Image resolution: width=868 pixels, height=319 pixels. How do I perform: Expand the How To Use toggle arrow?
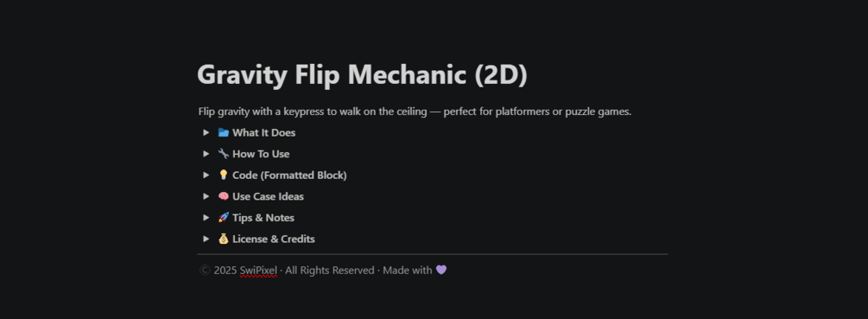[206, 154]
